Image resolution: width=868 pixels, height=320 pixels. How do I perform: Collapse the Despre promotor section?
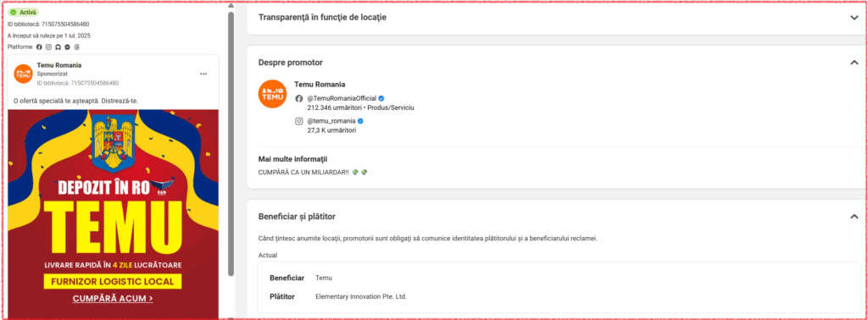(x=854, y=63)
